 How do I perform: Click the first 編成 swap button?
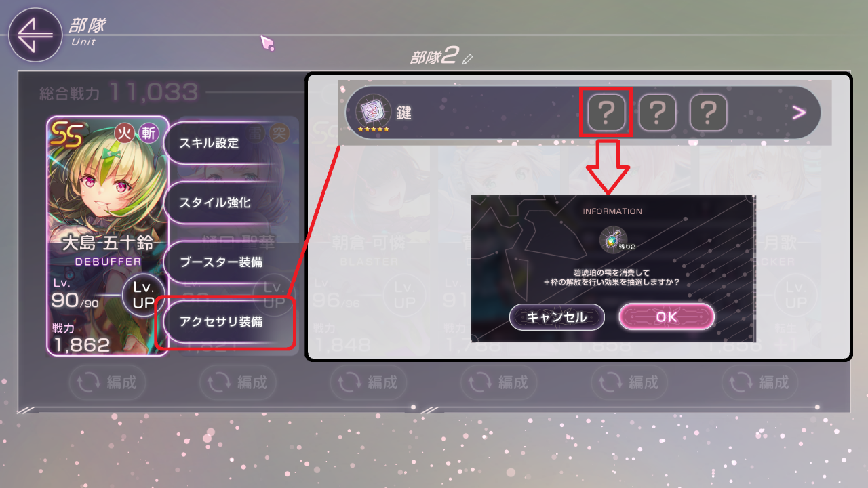(107, 383)
